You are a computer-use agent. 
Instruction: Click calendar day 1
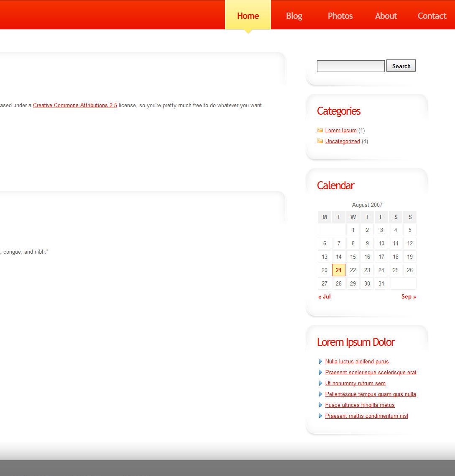(x=353, y=230)
